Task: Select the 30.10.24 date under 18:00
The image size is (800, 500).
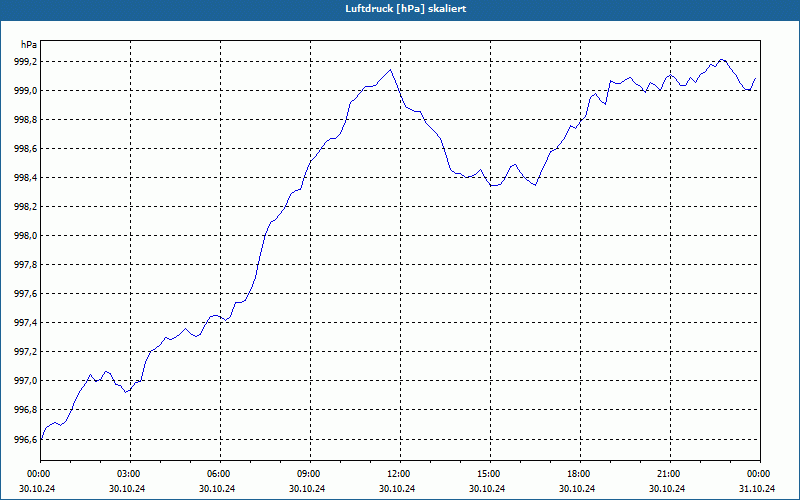Action: pos(577,489)
